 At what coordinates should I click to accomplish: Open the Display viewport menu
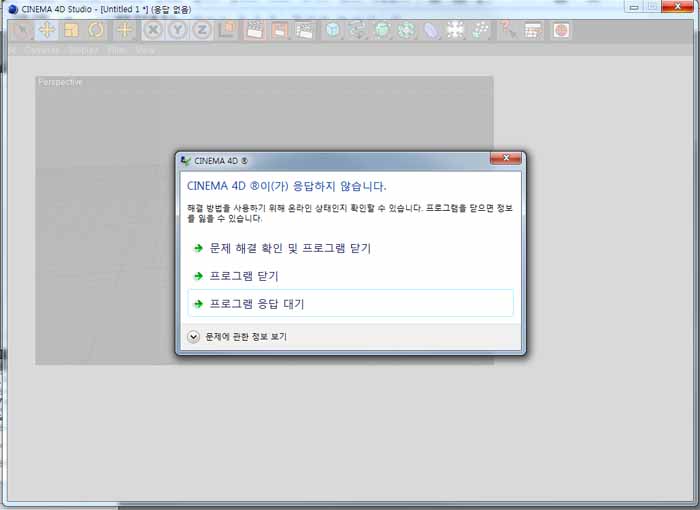point(84,49)
